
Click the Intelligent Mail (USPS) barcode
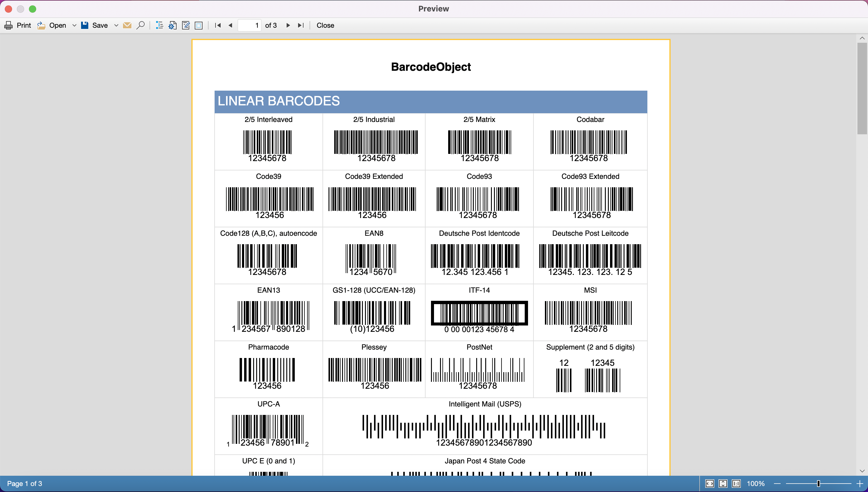click(484, 431)
